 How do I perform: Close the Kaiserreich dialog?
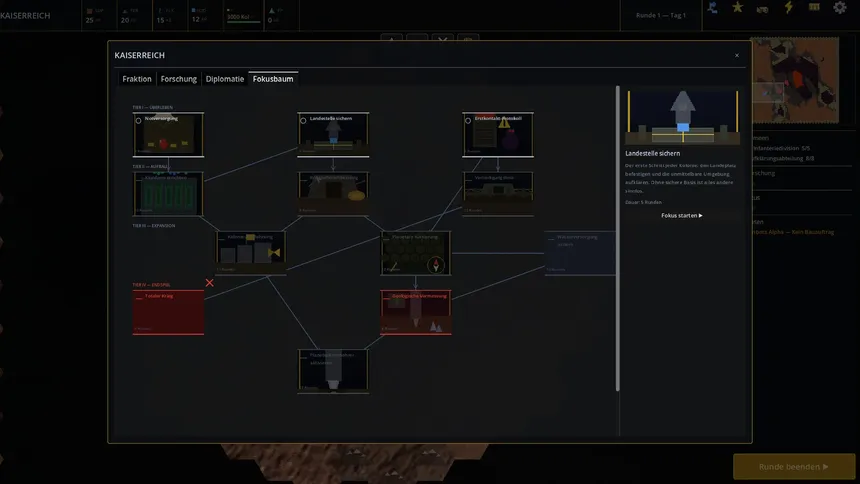(737, 55)
